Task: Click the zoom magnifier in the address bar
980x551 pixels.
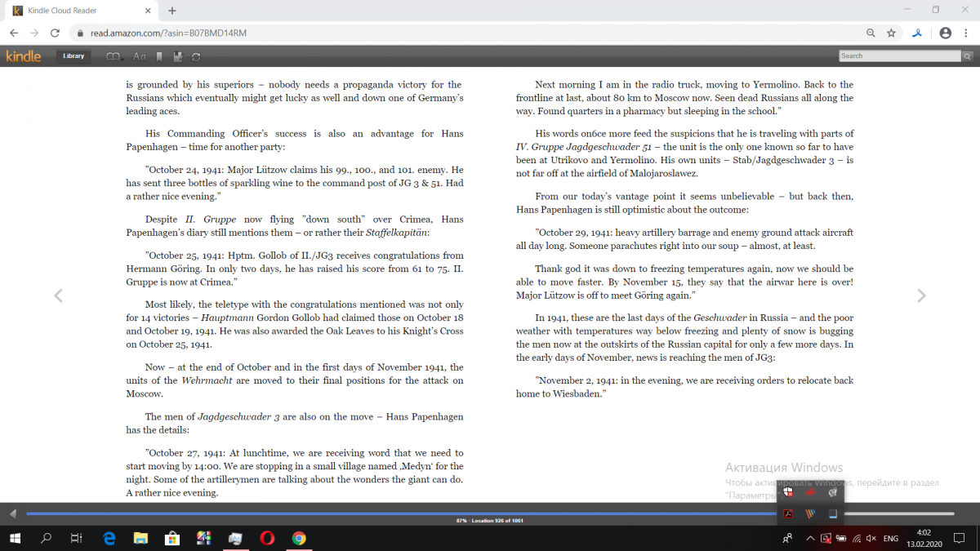Action: tap(871, 33)
